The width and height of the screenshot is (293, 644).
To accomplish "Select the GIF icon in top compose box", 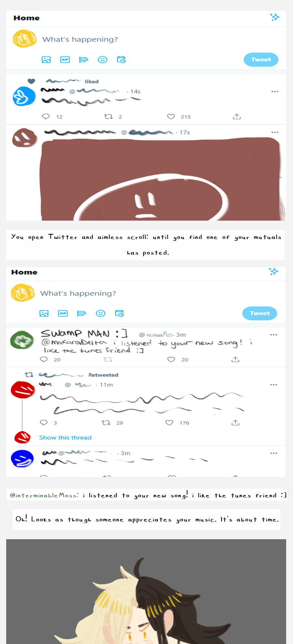I will pos(65,60).
